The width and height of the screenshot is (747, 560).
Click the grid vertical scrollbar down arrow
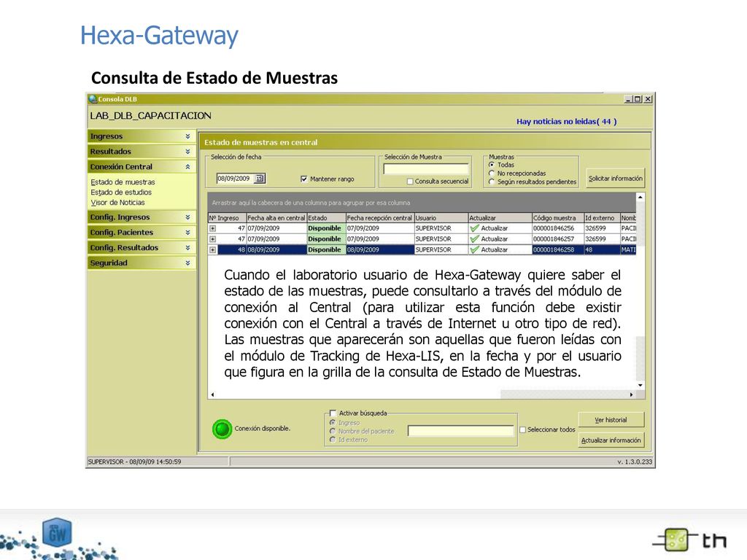(640, 385)
